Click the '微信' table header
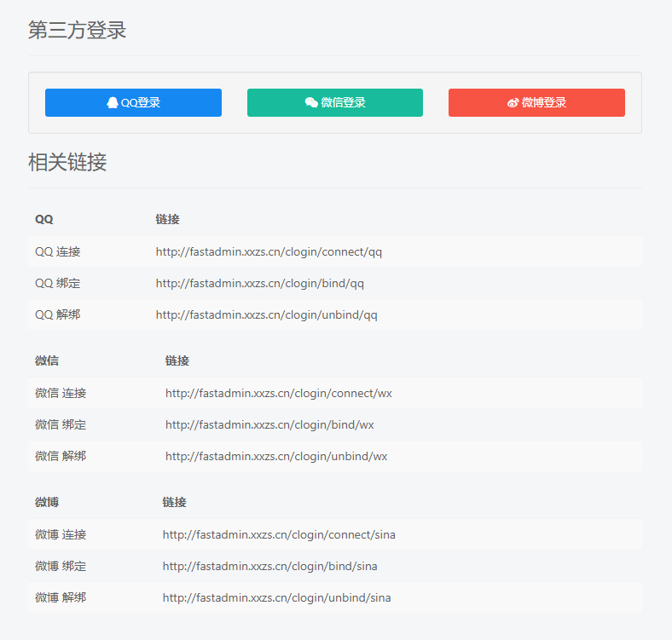Viewport: 672px width, 640px height. [47, 360]
